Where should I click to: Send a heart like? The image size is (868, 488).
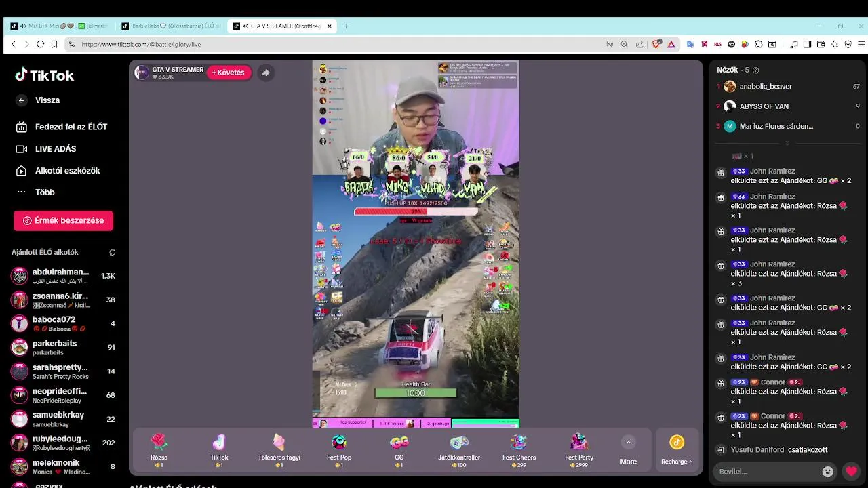pyautogui.click(x=852, y=471)
